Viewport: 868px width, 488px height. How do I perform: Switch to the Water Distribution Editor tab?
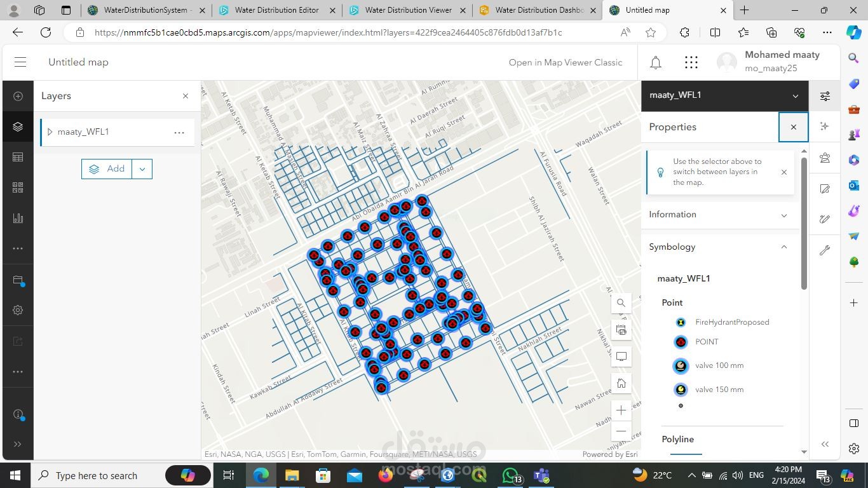276,10
